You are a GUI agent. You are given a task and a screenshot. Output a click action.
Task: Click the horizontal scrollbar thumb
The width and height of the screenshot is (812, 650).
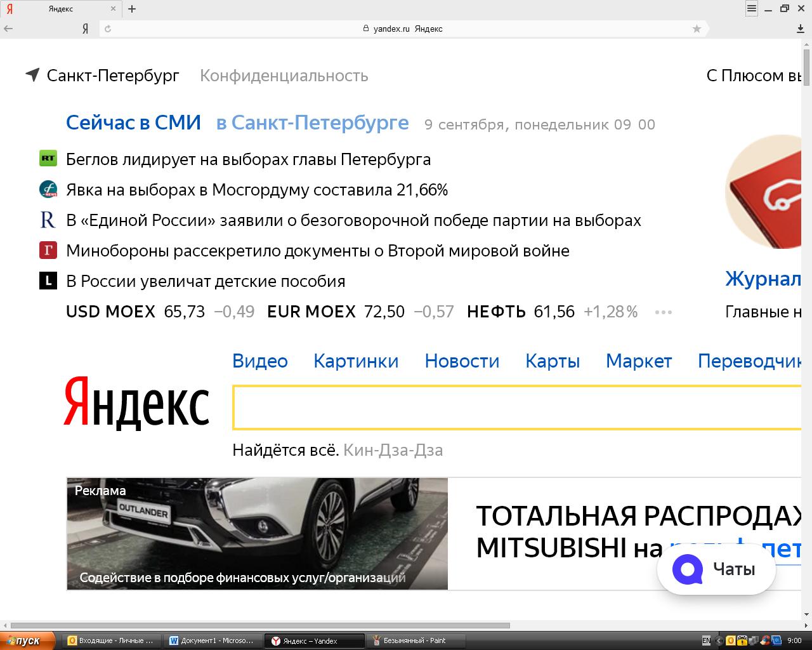260,625
